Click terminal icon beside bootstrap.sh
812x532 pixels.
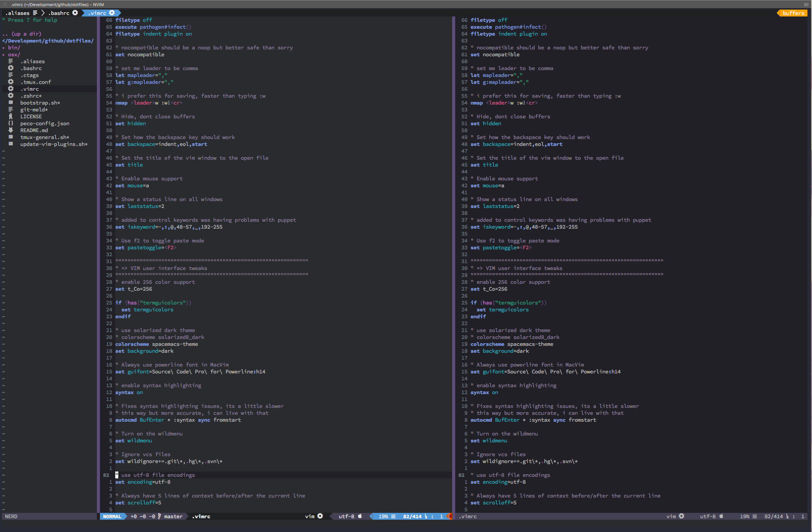(11, 103)
